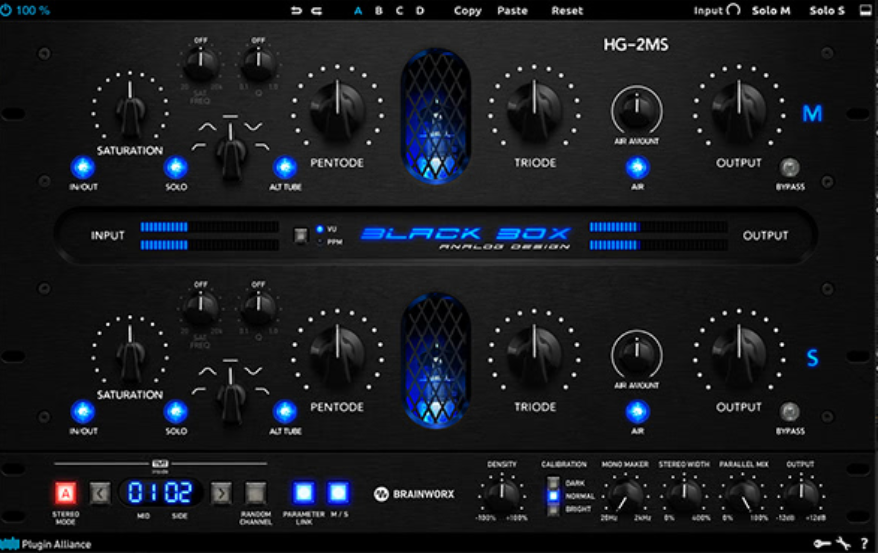The image size is (878, 553).
Task: Click the red STEREO MODE A button
Action: coord(66,493)
